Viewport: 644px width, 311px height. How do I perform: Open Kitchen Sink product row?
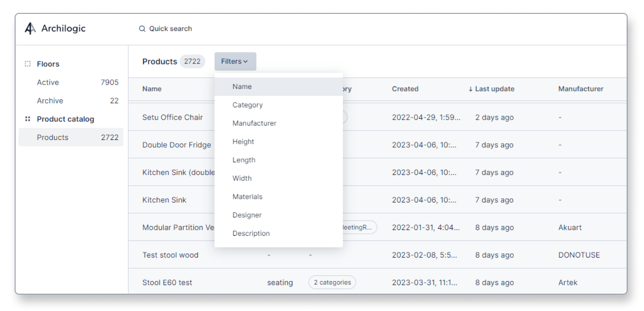pyautogui.click(x=377, y=200)
